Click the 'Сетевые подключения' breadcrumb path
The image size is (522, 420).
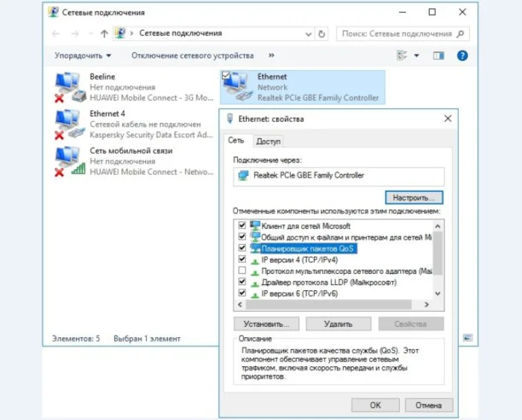pyautogui.click(x=180, y=33)
